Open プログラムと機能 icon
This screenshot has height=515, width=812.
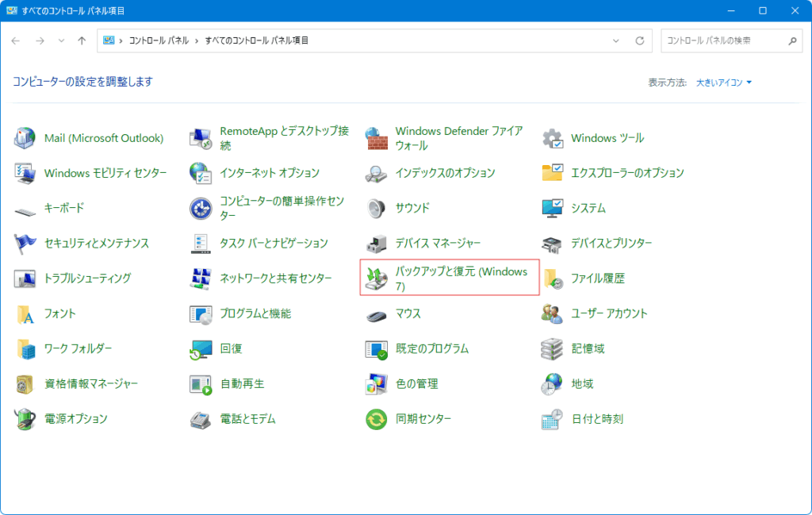pyautogui.click(x=201, y=313)
